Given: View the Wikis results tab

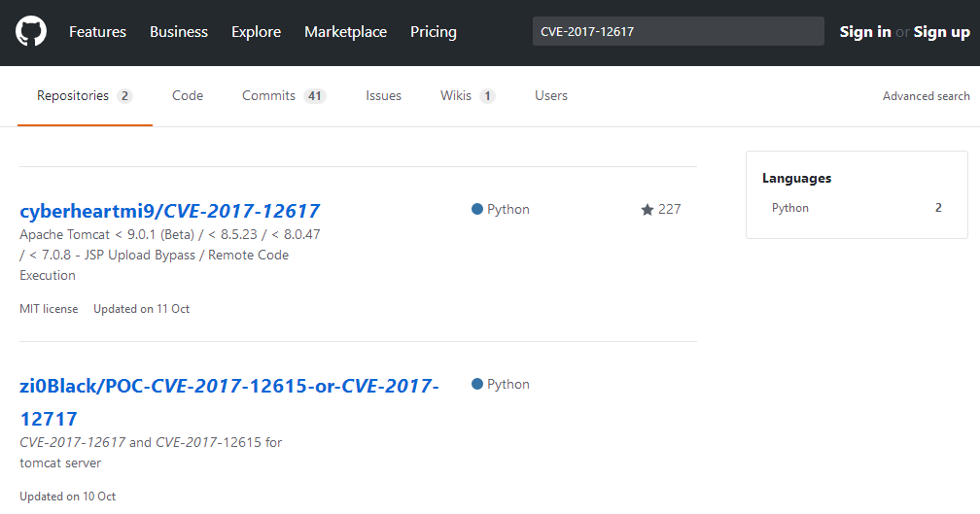Looking at the screenshot, I should [x=467, y=96].
